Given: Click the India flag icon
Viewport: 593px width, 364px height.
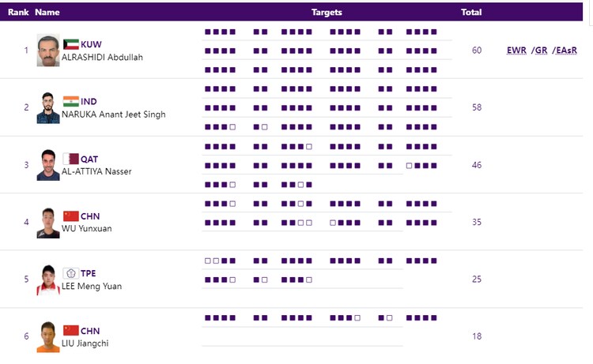Looking at the screenshot, I should coord(70,101).
